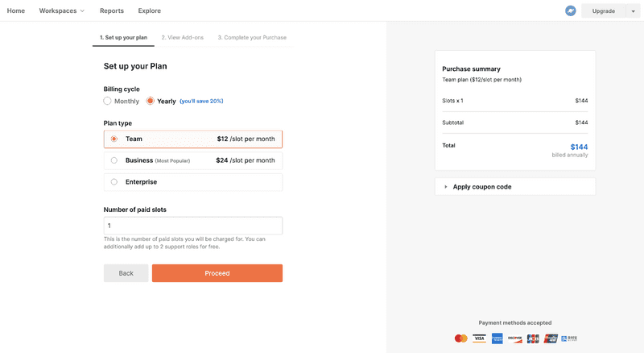Screen dimensions: 644x353
Task: Go to the Reports menu item
Action: point(112,10)
